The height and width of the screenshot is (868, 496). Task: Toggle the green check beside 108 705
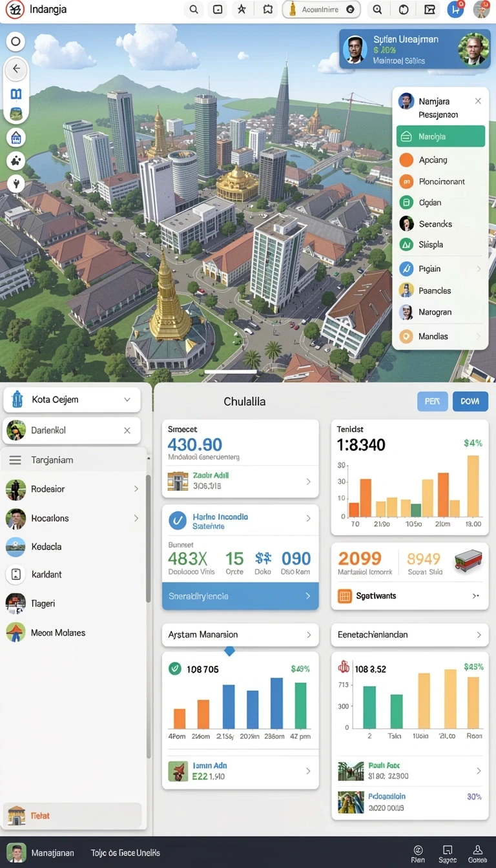(174, 668)
